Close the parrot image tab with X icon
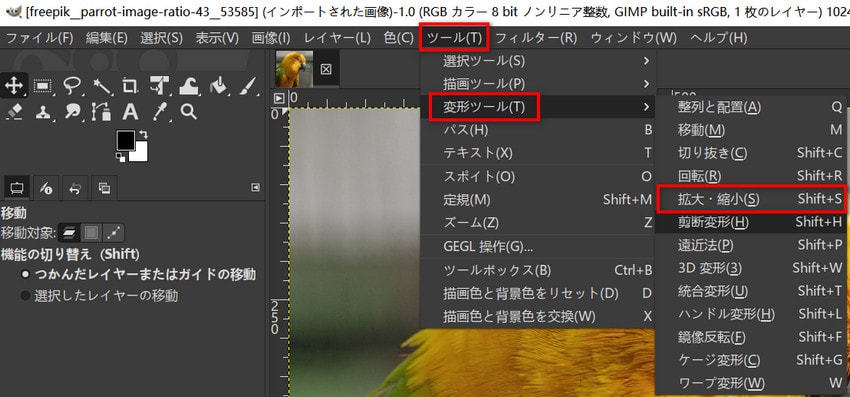The width and height of the screenshot is (850, 397). tap(326, 69)
